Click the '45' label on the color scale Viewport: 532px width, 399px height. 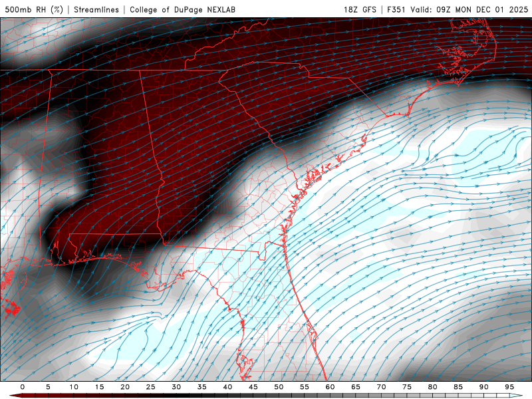[x=253, y=387]
